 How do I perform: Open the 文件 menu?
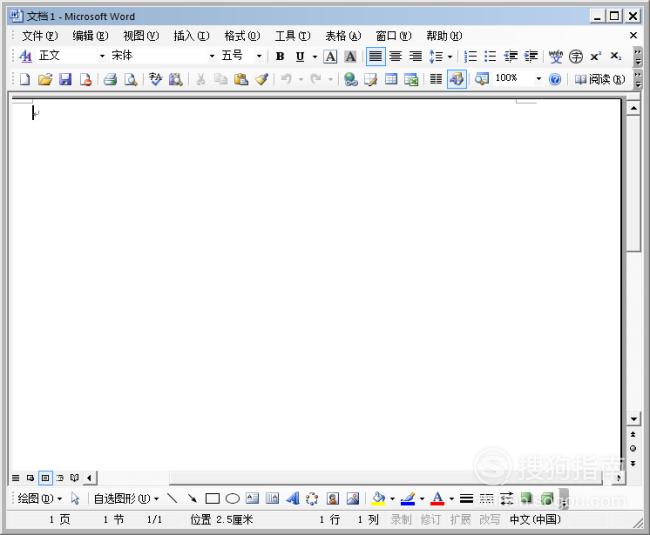point(39,36)
